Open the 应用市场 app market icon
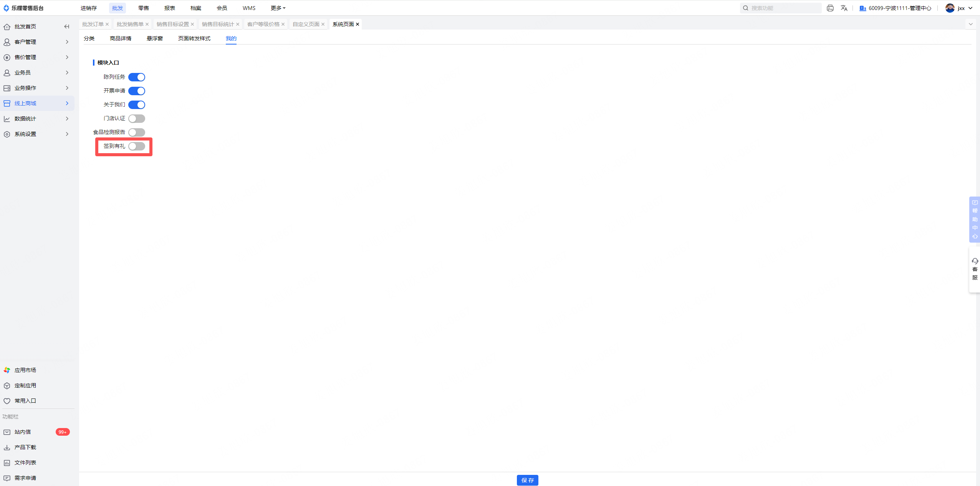This screenshot has height=486, width=980. (x=7, y=370)
